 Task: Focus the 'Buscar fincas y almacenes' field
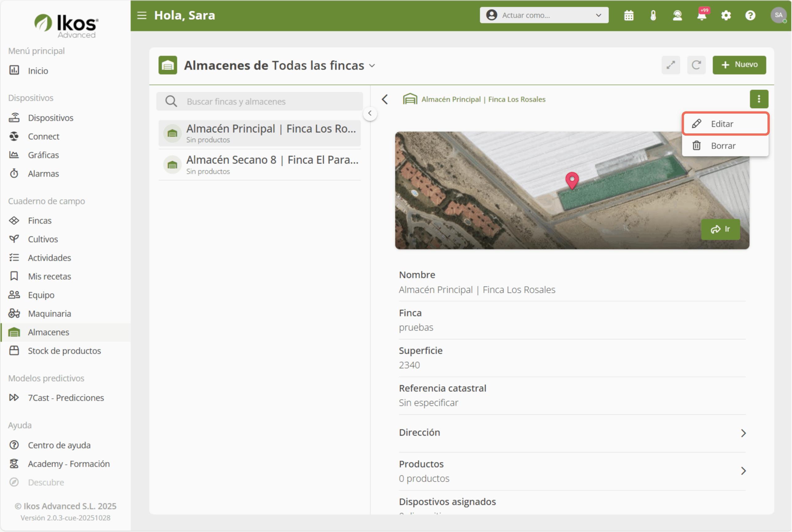[x=260, y=101]
